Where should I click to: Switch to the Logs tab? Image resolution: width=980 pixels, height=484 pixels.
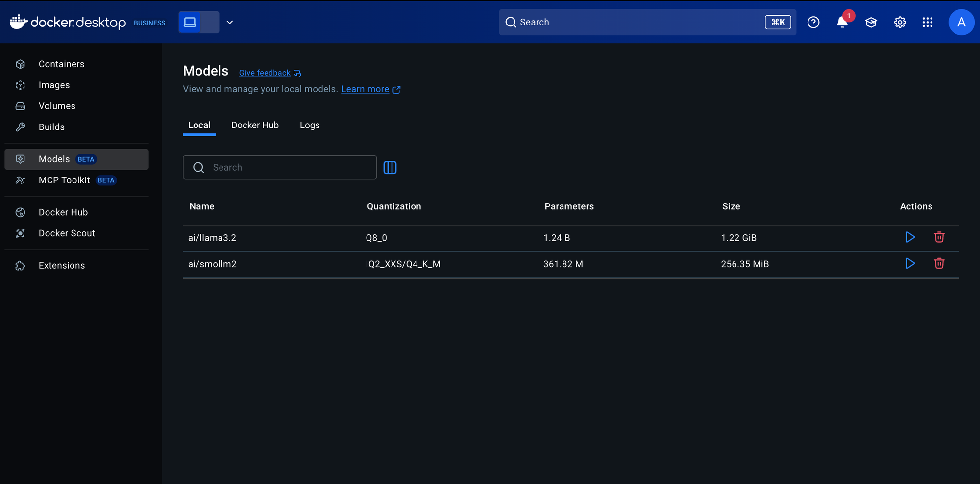tap(310, 126)
